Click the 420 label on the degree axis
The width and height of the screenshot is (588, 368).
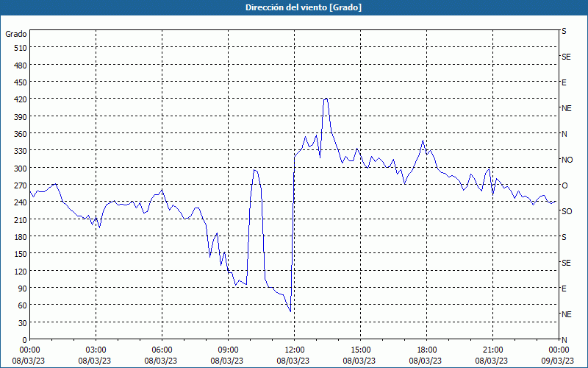(21, 99)
